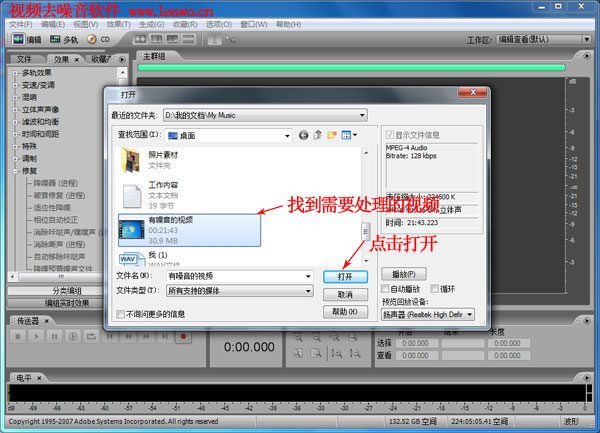Click the 打开 button
600x433 pixels.
(x=346, y=277)
